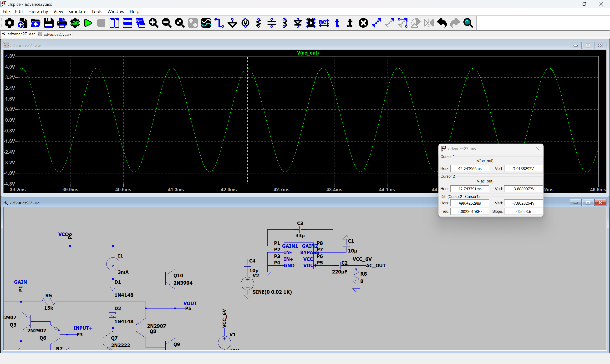
Task: Open the Hierarchy menu
Action: [x=38, y=11]
